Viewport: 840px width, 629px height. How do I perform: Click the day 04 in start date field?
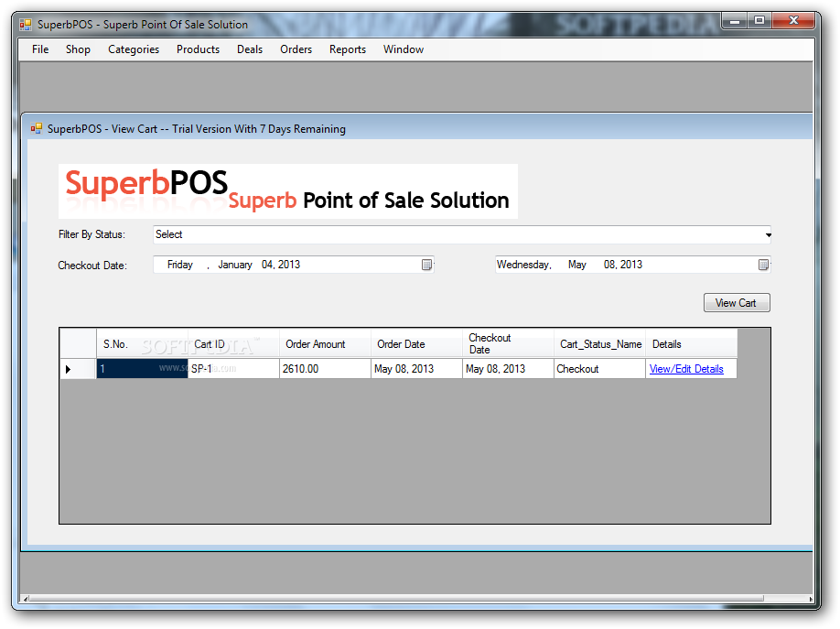pos(267,265)
